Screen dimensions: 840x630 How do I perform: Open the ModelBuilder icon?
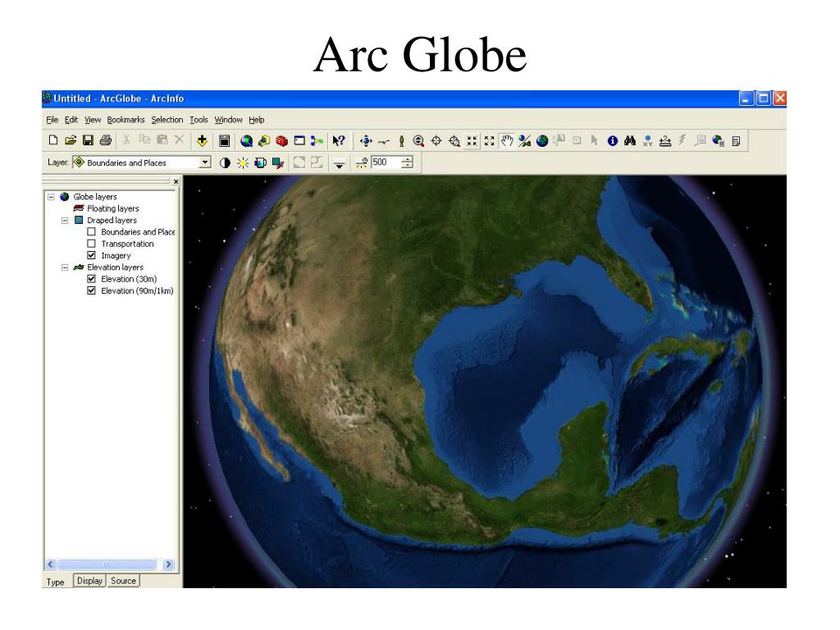coord(317,141)
